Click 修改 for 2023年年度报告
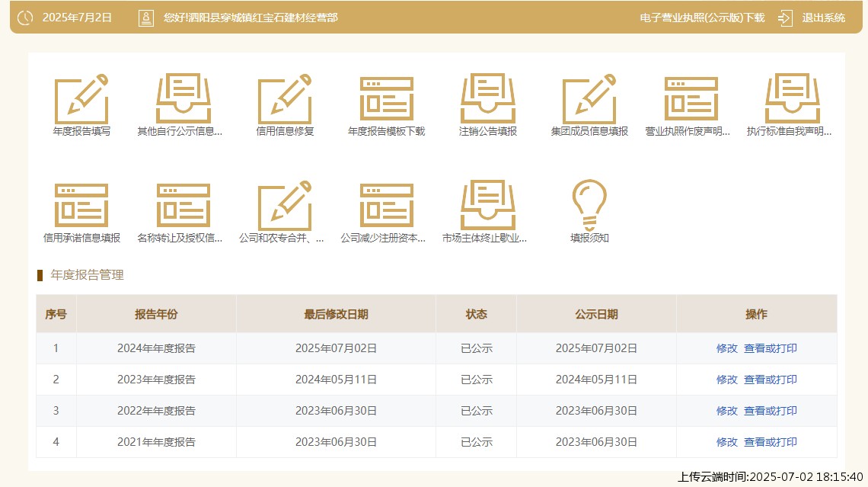Screen dimensions: 868x487 tap(727, 380)
